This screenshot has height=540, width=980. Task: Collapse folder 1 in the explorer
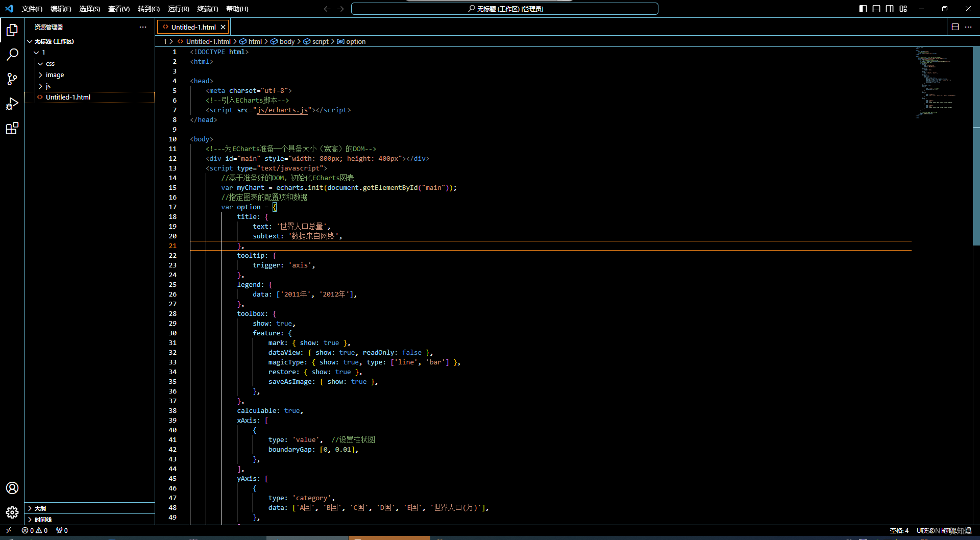(89, 52)
